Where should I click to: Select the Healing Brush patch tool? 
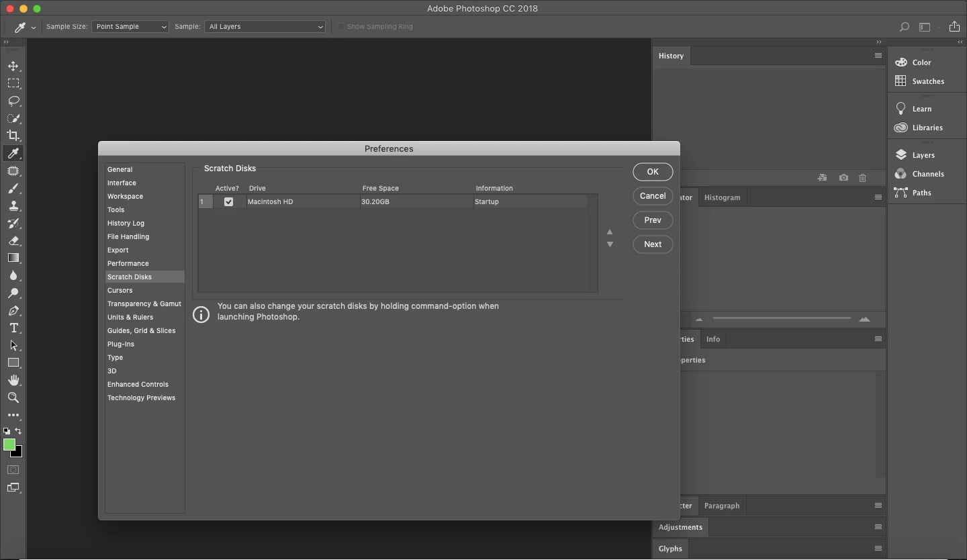pyautogui.click(x=13, y=171)
